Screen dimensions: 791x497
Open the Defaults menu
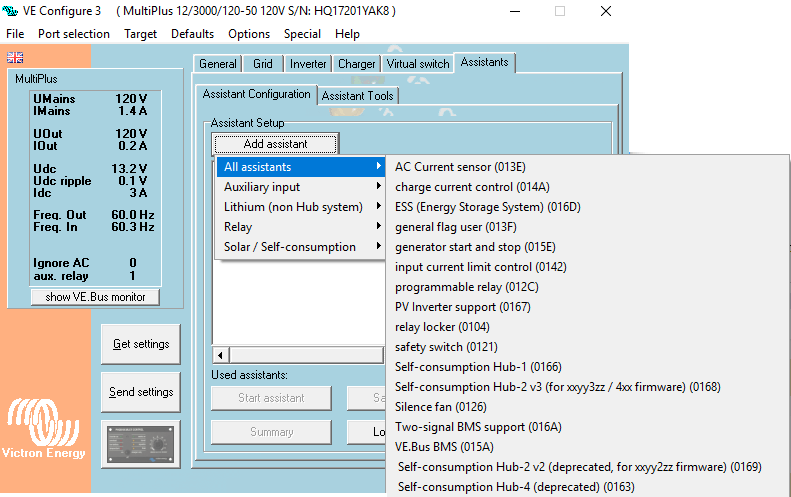[192, 34]
